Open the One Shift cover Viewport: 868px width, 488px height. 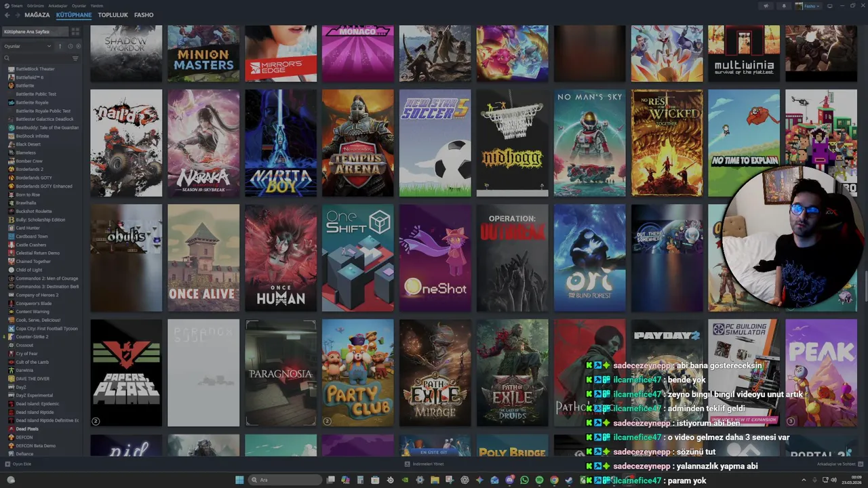[358, 258]
